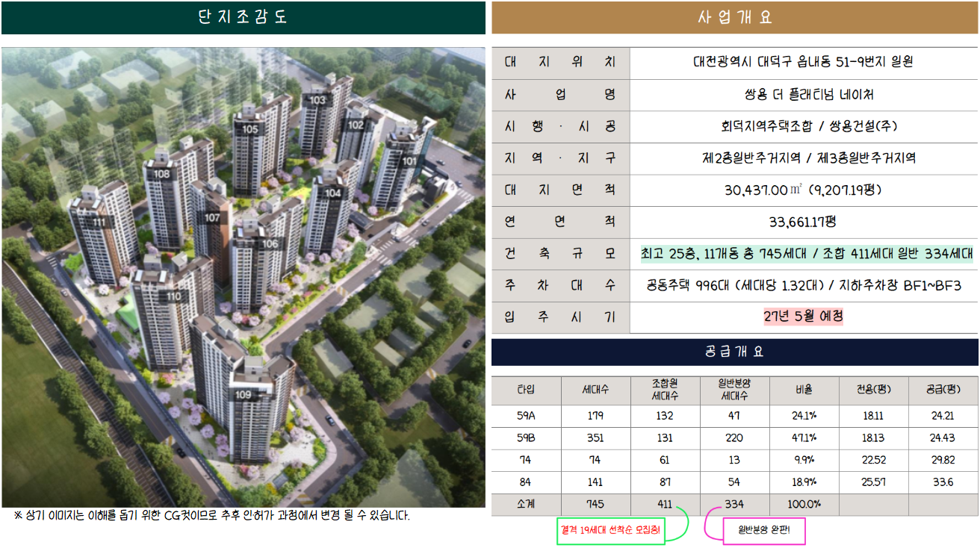980x548 pixels.
Task: Select the 59A row type cell
Action: pyautogui.click(x=526, y=416)
